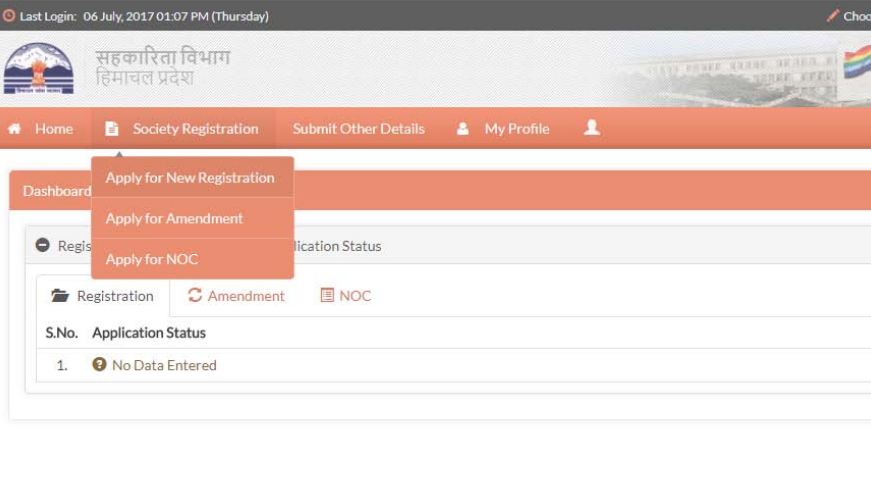Switch to the Registration tab
Viewport: 871px width, 492px height.
[103, 296]
